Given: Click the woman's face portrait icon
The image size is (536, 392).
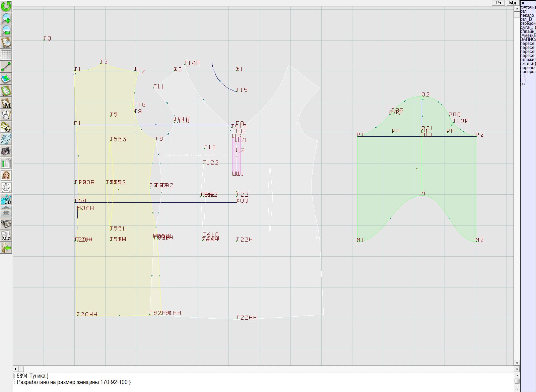Looking at the screenshot, I should click(x=6, y=175).
